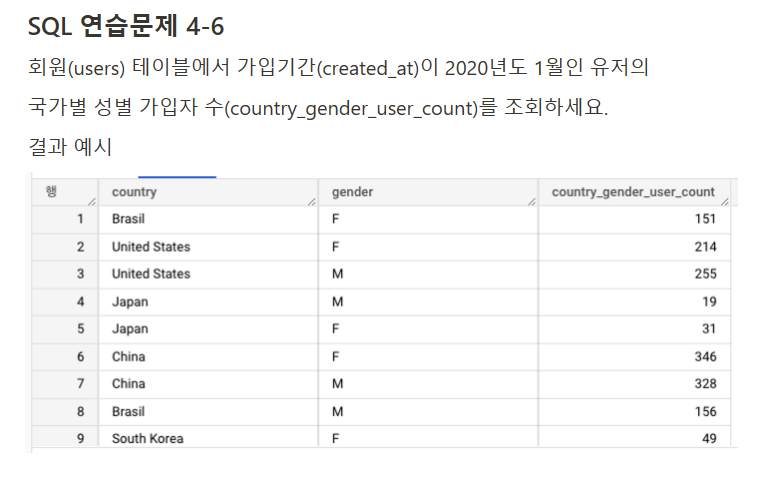Click row number 5

click(x=81, y=329)
